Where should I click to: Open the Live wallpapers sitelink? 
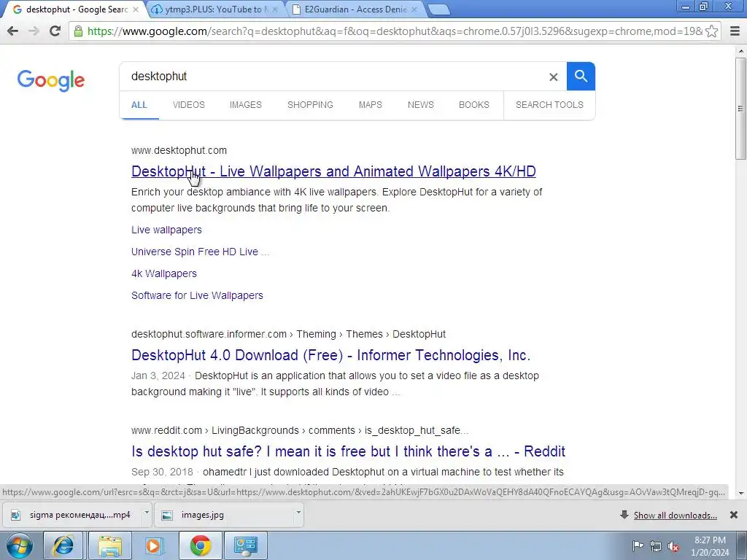point(167,230)
